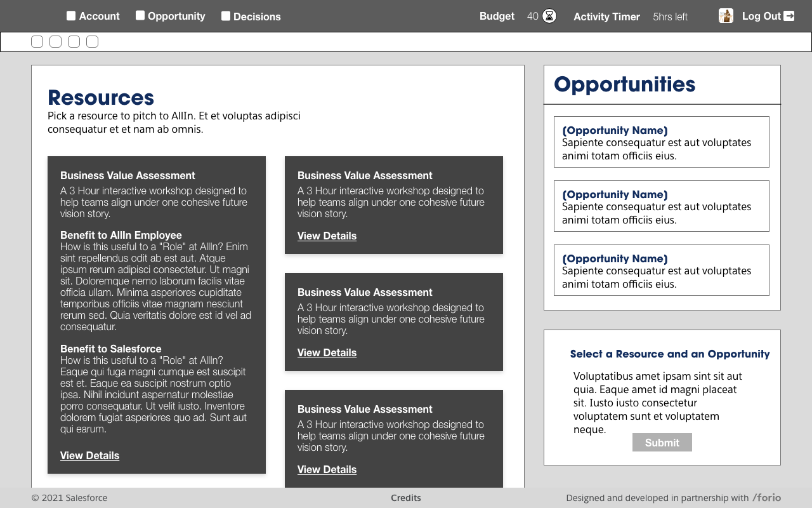Screen dimensions: 812x508
Task: Click the 5hrs left timer value
Action: tap(670, 17)
